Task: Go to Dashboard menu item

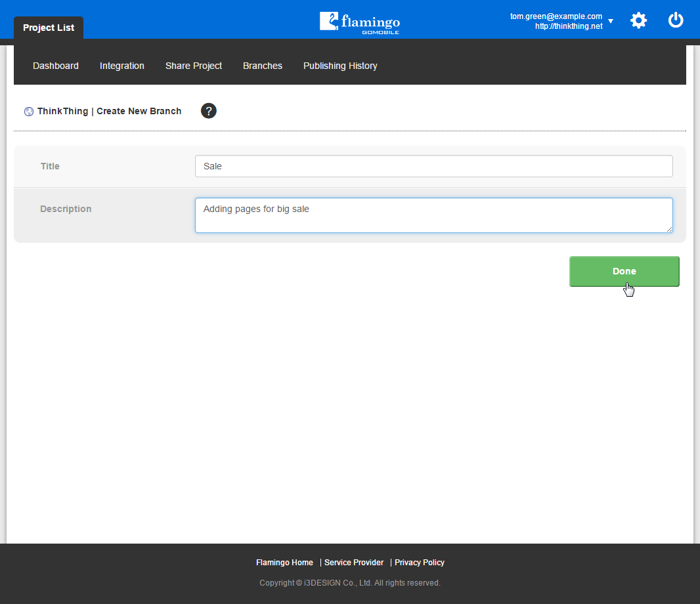Action: (56, 66)
